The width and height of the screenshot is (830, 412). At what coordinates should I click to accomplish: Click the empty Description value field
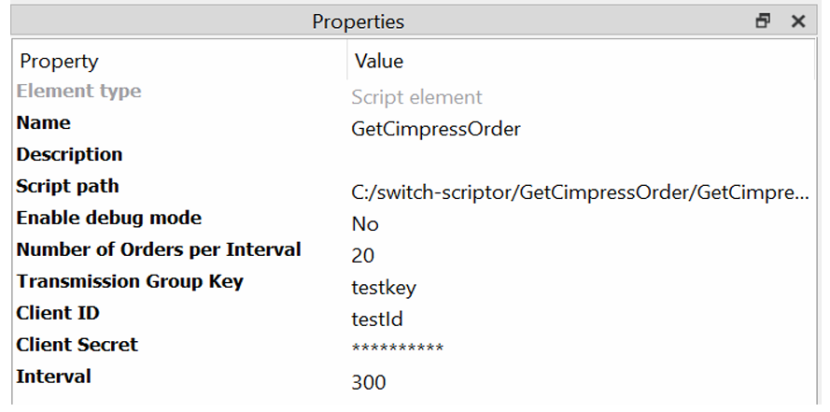[580, 156]
